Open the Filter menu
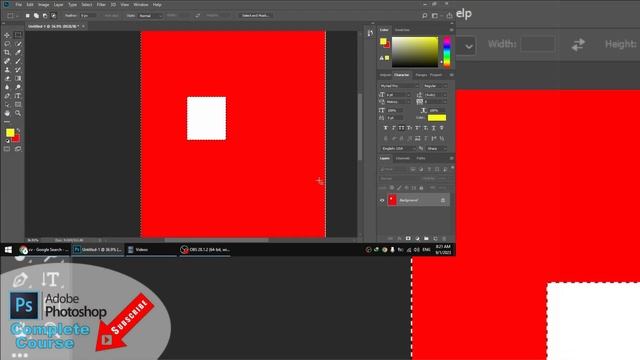This screenshot has height=360, width=640. [x=101, y=4]
